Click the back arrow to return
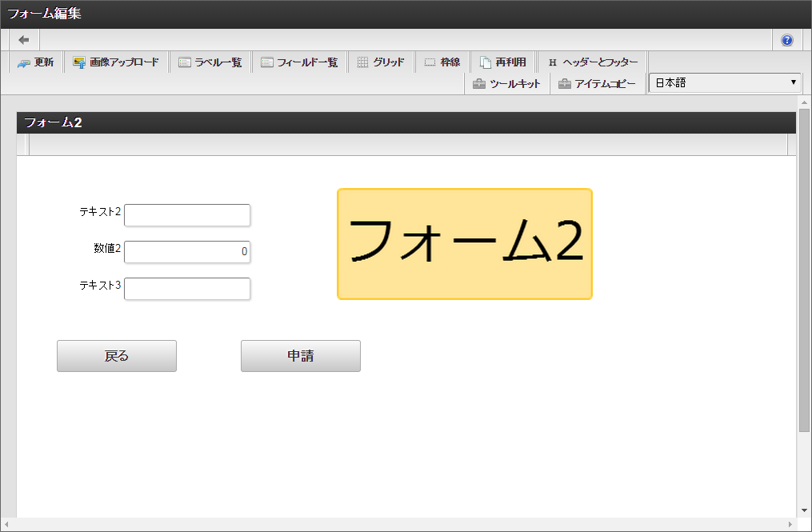The height and width of the screenshot is (532, 812). (x=23, y=39)
